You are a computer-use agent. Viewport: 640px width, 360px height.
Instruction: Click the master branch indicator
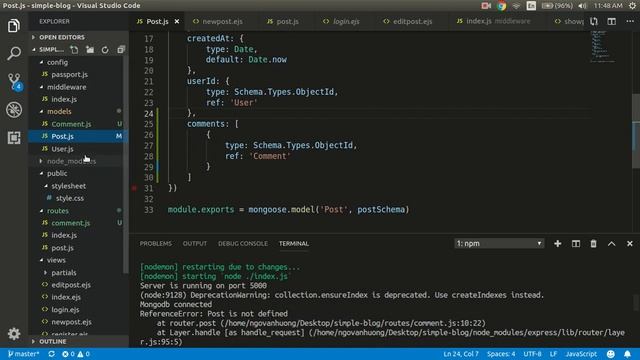click(23, 354)
